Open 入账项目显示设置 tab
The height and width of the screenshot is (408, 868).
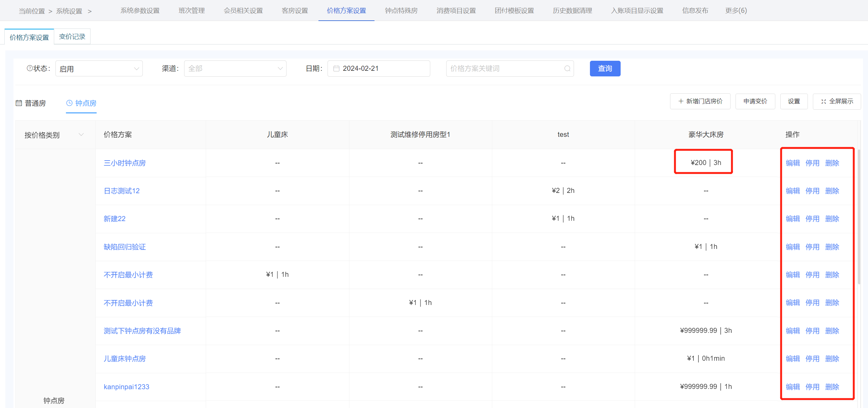tap(637, 10)
